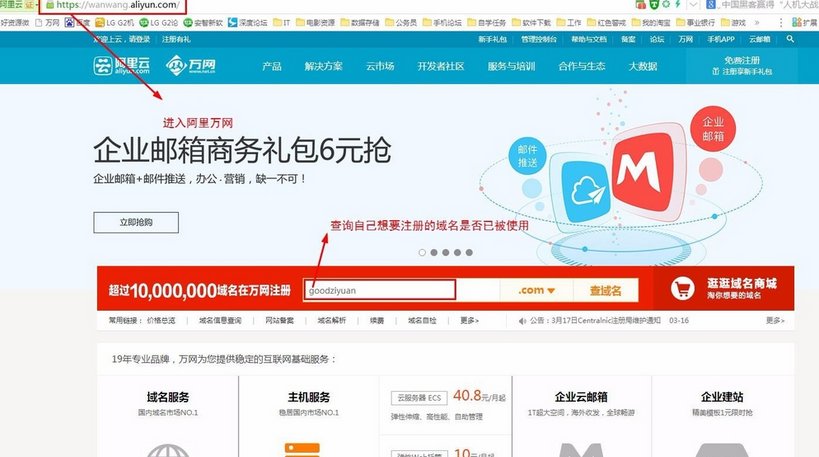
Task: Select the fourth banner carousel dot
Action: coord(458,252)
